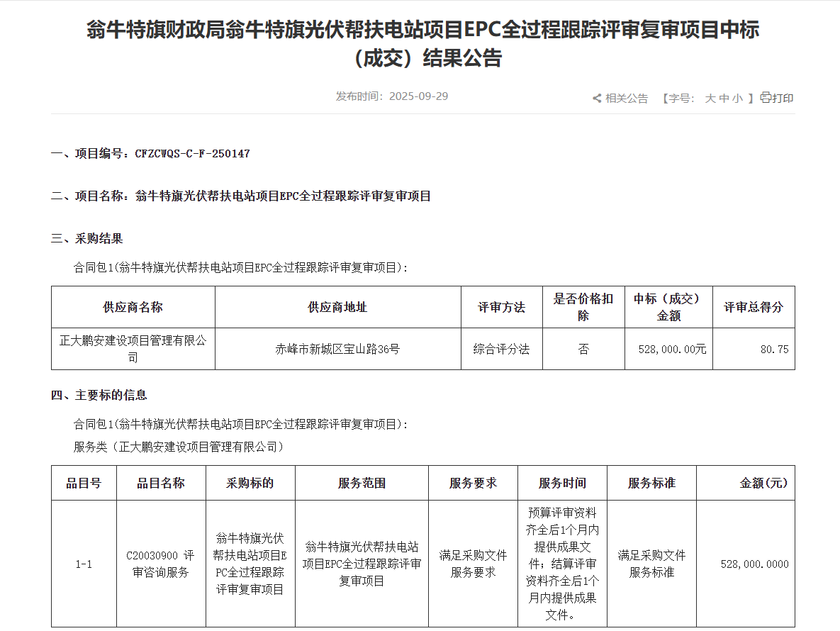Image resolution: width=840 pixels, height=631 pixels.
Task: Open the 相关公告 link
Action: (627, 99)
